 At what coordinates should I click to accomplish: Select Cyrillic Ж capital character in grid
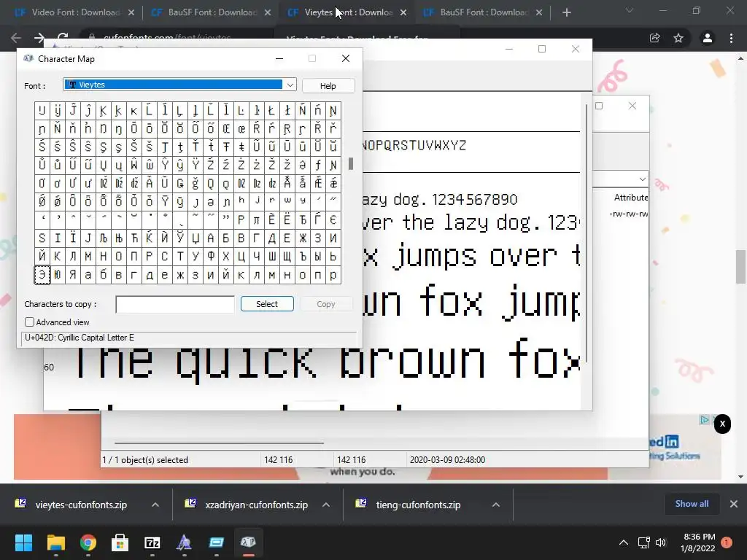click(302, 238)
